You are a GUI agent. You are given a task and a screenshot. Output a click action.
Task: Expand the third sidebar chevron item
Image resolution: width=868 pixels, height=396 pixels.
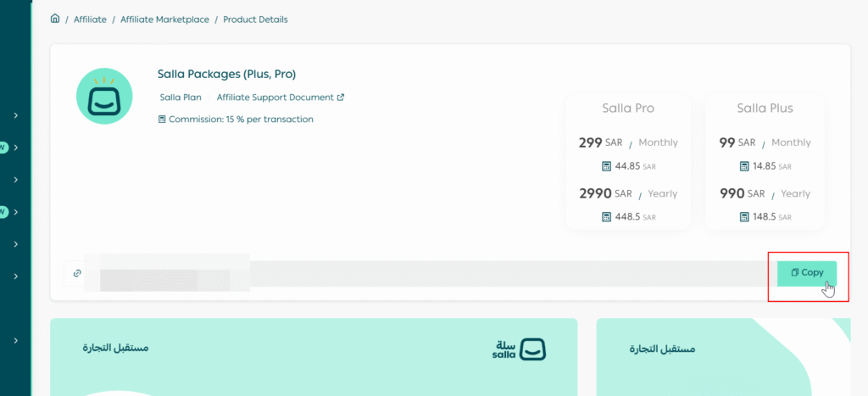(x=16, y=180)
